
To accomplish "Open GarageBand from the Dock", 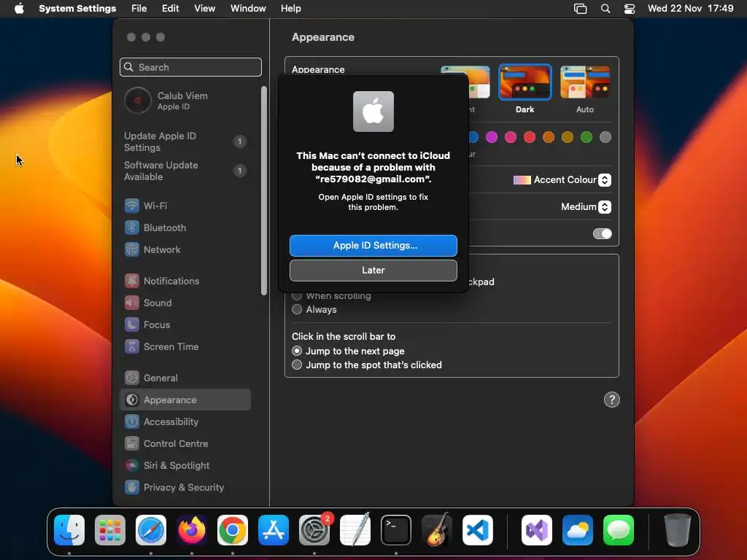I will [x=437, y=530].
